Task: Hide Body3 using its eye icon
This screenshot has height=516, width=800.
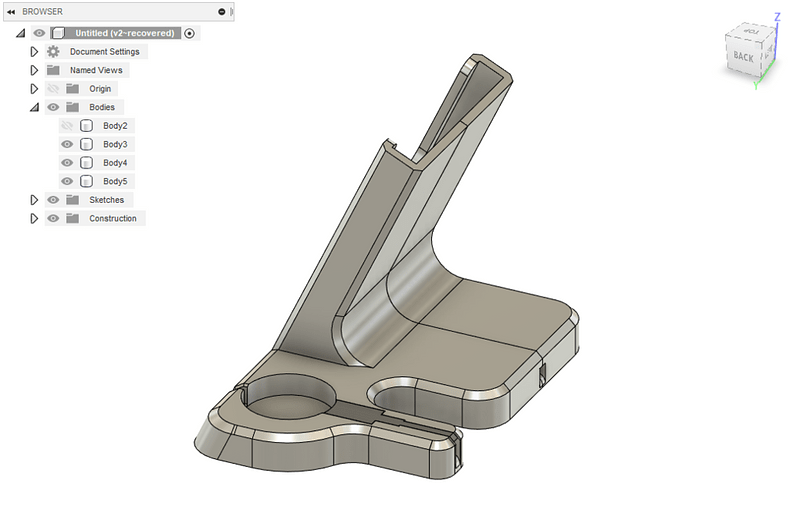Action: coord(67,144)
